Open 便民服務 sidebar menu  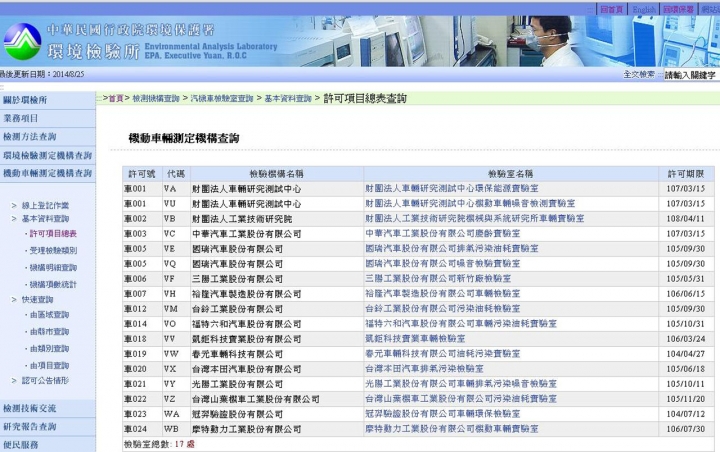[x=48, y=445]
